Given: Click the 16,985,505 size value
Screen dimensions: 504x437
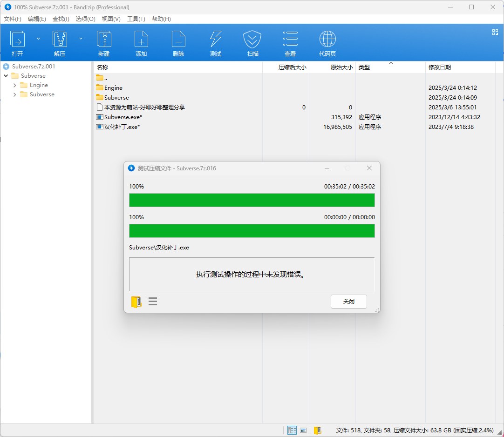Looking at the screenshot, I should coord(338,127).
